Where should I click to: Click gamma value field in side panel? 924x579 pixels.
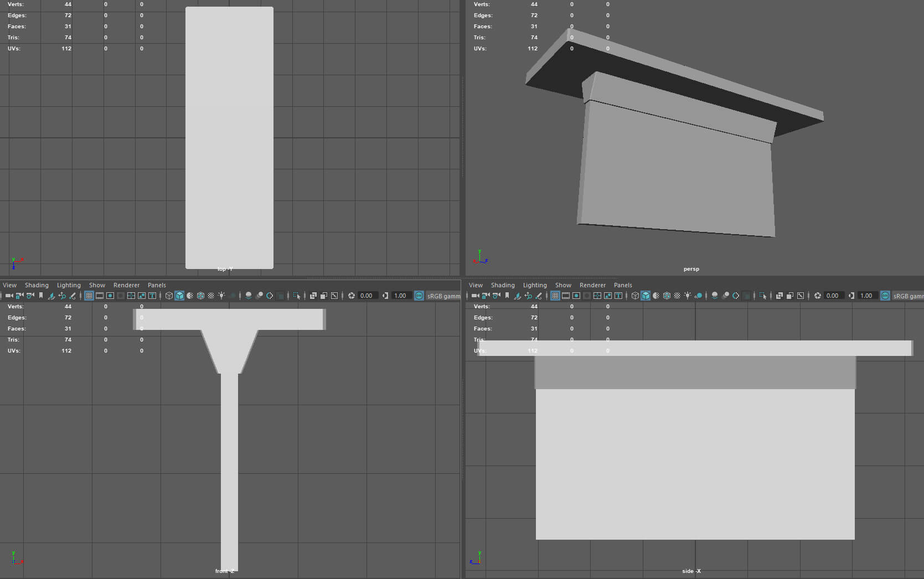point(866,296)
